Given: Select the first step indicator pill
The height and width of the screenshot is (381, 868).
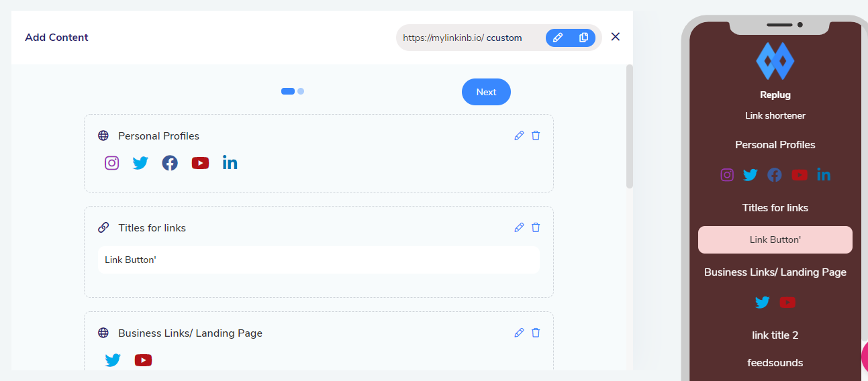Looking at the screenshot, I should (288, 91).
